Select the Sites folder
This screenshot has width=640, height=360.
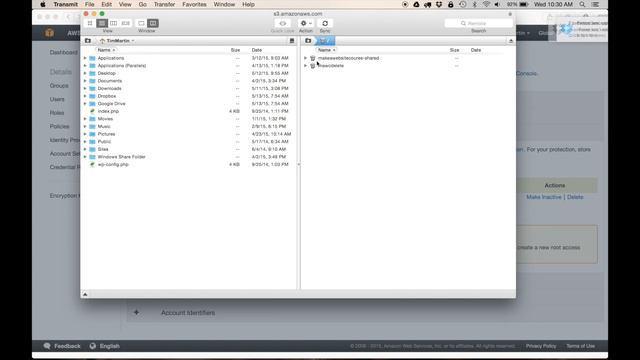(103, 149)
